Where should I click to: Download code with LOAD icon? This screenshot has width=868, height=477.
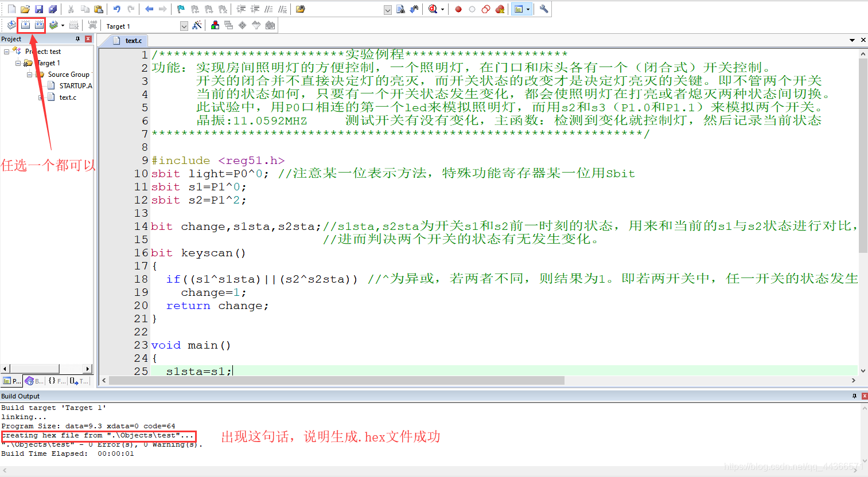coord(92,25)
